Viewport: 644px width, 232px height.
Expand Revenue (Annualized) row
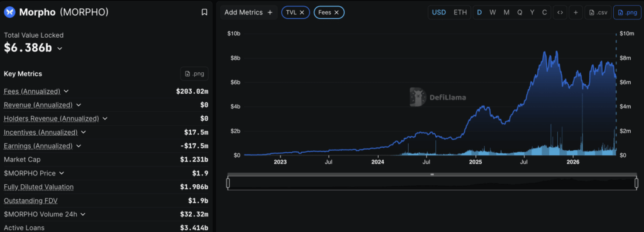point(79,105)
